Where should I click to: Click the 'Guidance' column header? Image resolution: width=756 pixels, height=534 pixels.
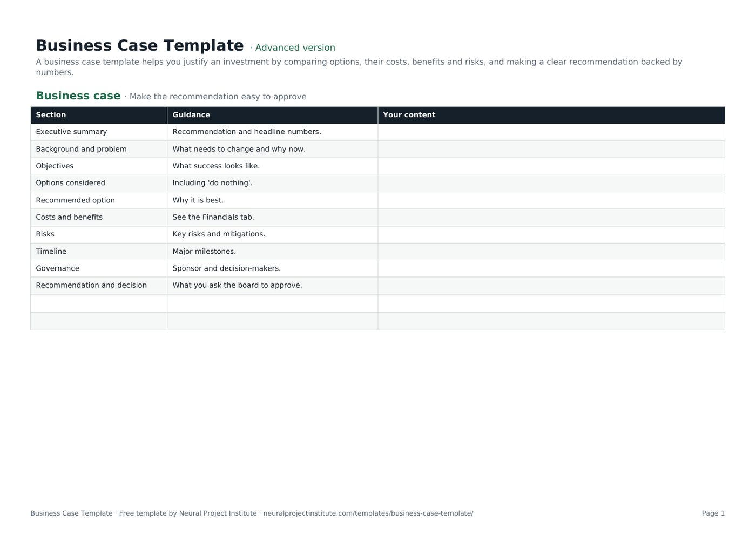tap(273, 115)
